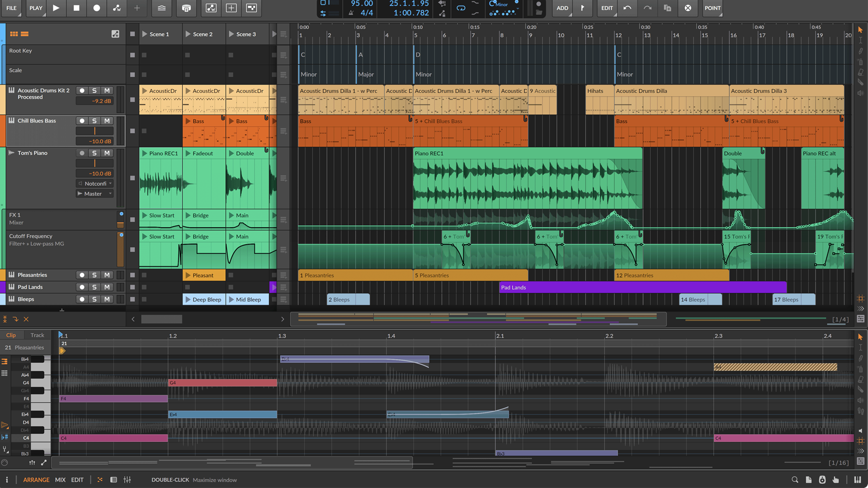
Task: Launch Scene 1
Action: [144, 33]
